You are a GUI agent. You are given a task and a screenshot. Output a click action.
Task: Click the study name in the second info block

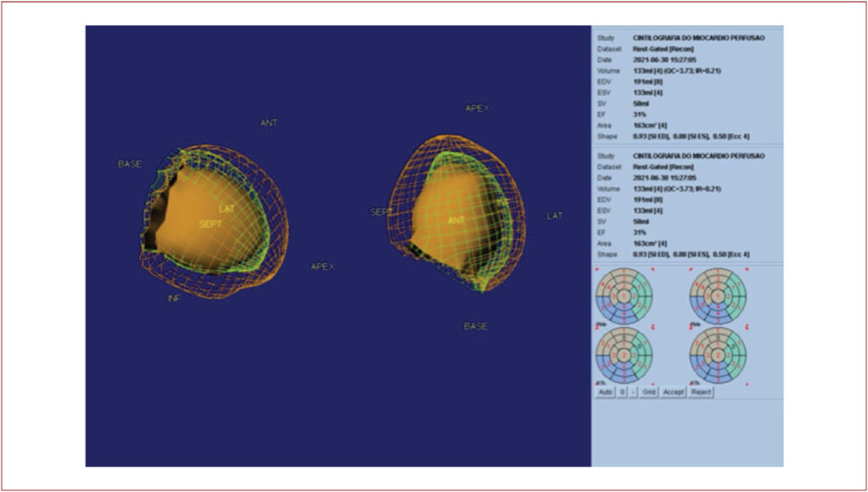[698, 156]
